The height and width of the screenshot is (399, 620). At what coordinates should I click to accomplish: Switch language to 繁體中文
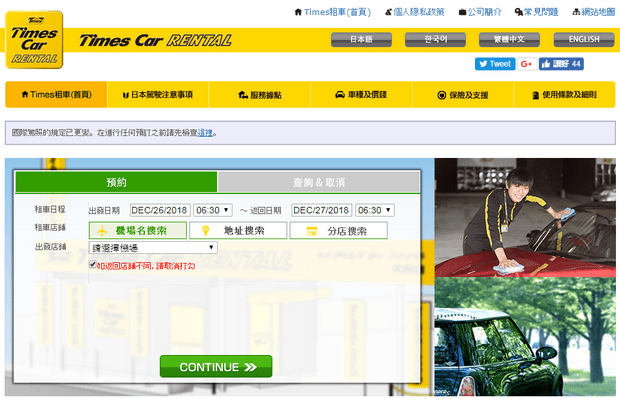pos(509,39)
